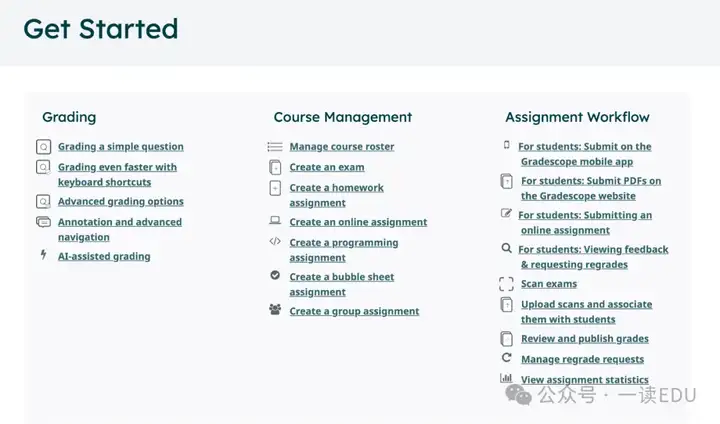Click the refresh icon beside Manage regrade requests

pyautogui.click(x=506, y=357)
